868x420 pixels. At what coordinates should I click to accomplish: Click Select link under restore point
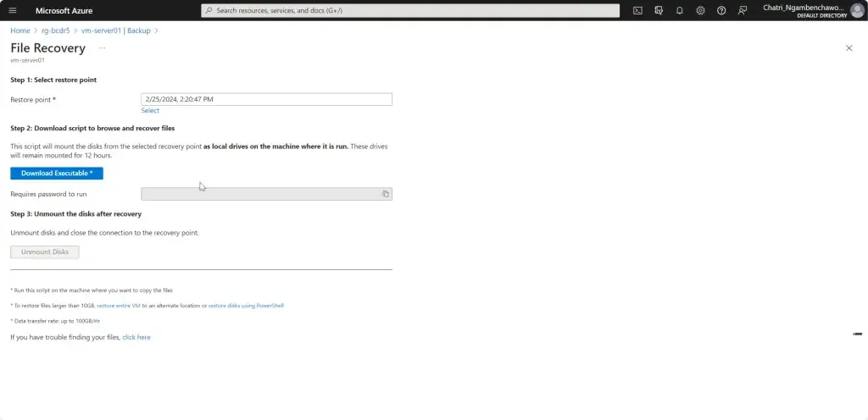tap(150, 111)
